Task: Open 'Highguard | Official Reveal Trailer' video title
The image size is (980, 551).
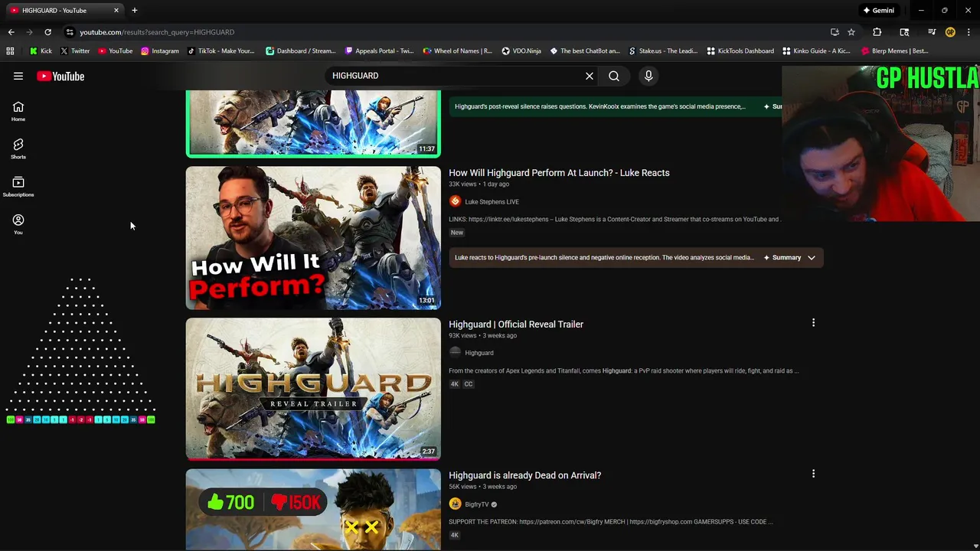Action: click(516, 324)
